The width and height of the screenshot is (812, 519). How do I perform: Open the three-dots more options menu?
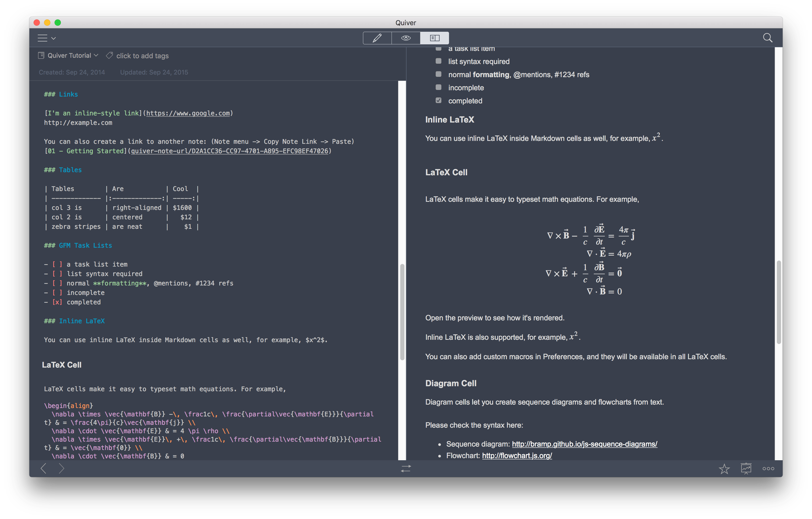coord(768,468)
